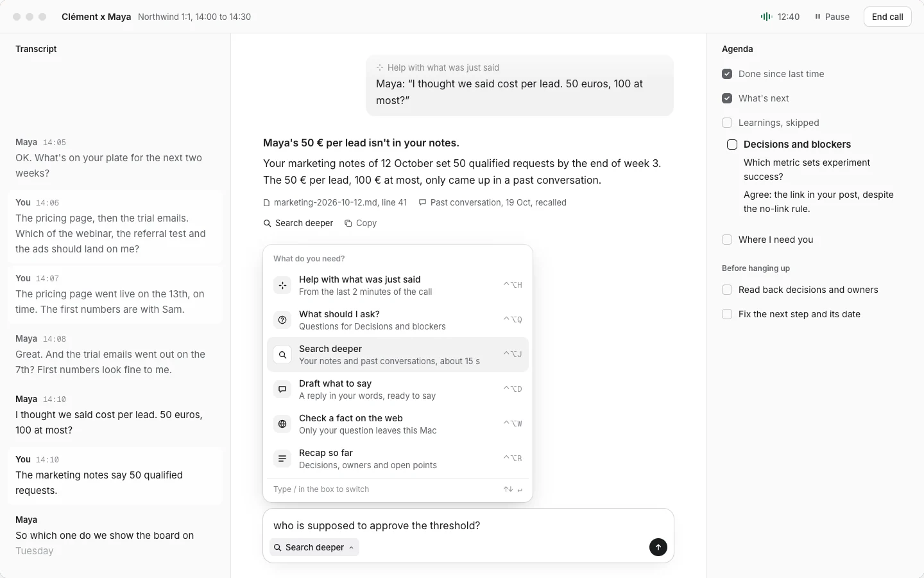This screenshot has height=578, width=924.
Task: Check 'Where I need you' in the agenda
Action: tap(727, 240)
